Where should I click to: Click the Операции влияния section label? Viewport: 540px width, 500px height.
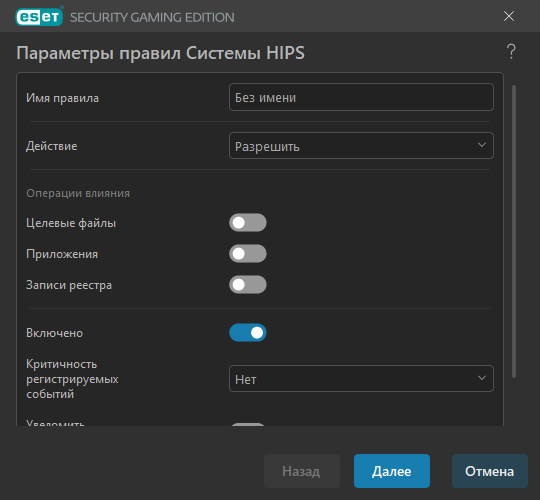coord(78,193)
